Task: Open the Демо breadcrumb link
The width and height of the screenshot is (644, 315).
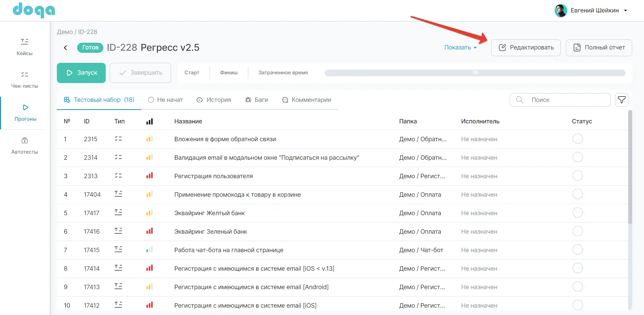Action: tap(65, 32)
